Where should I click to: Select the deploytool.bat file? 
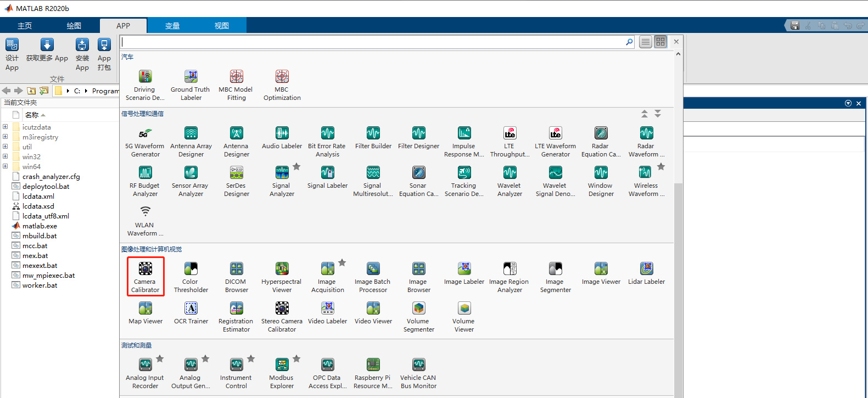(46, 186)
